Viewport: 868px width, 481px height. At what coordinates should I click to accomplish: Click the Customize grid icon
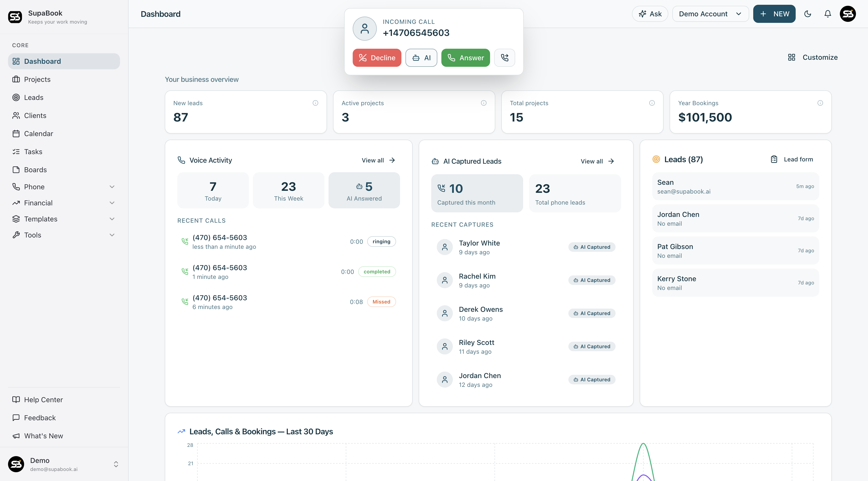(x=791, y=57)
